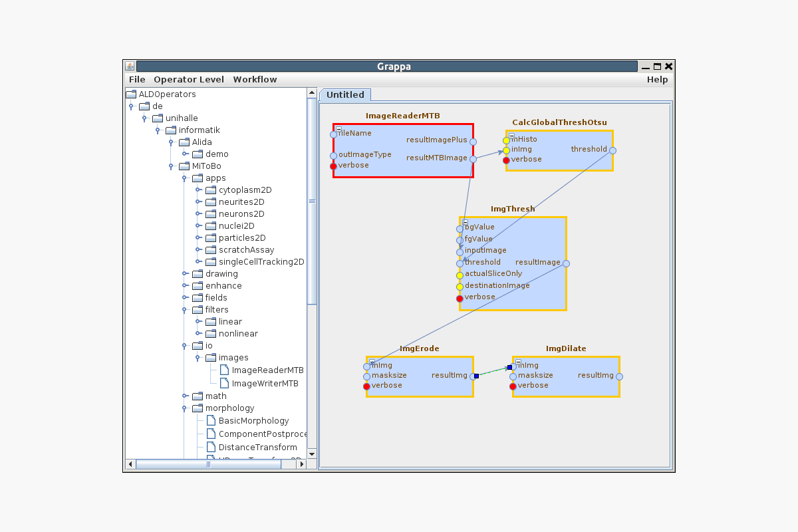Screen dimensions: 798x532
Task: Click the right arrow of the horizontal tree scrollbar
Action: [303, 464]
